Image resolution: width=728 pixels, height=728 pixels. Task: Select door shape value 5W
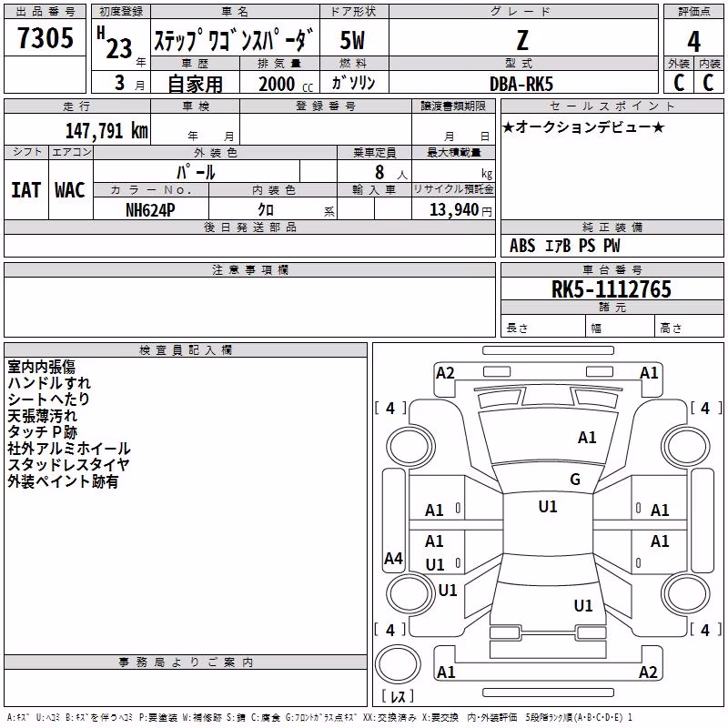(353, 40)
